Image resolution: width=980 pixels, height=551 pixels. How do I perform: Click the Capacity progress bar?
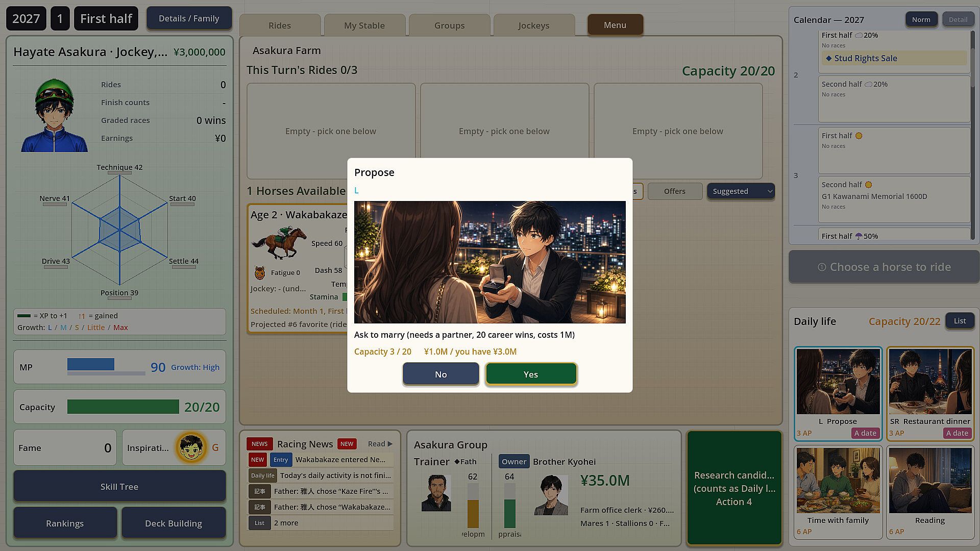click(x=123, y=407)
